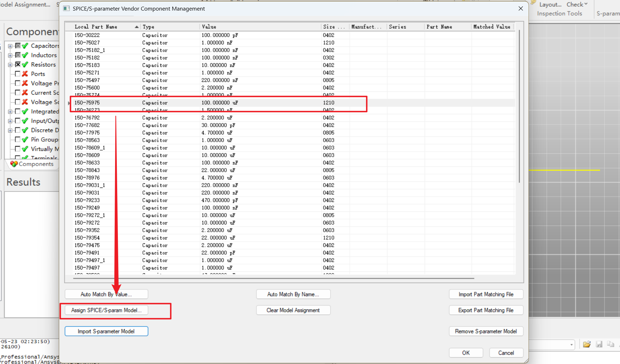Enable the Pin Groups checkbox
This screenshot has width=620, height=364.
18,140
